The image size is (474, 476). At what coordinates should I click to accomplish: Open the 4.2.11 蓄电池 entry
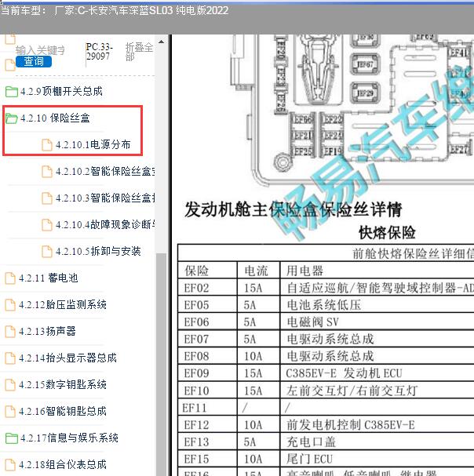coord(49,278)
